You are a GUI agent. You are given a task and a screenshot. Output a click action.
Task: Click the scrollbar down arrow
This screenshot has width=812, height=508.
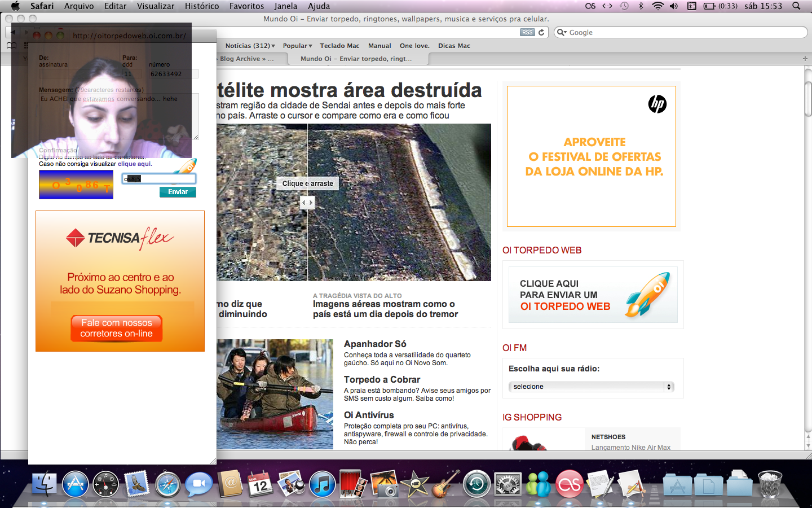coord(807,445)
